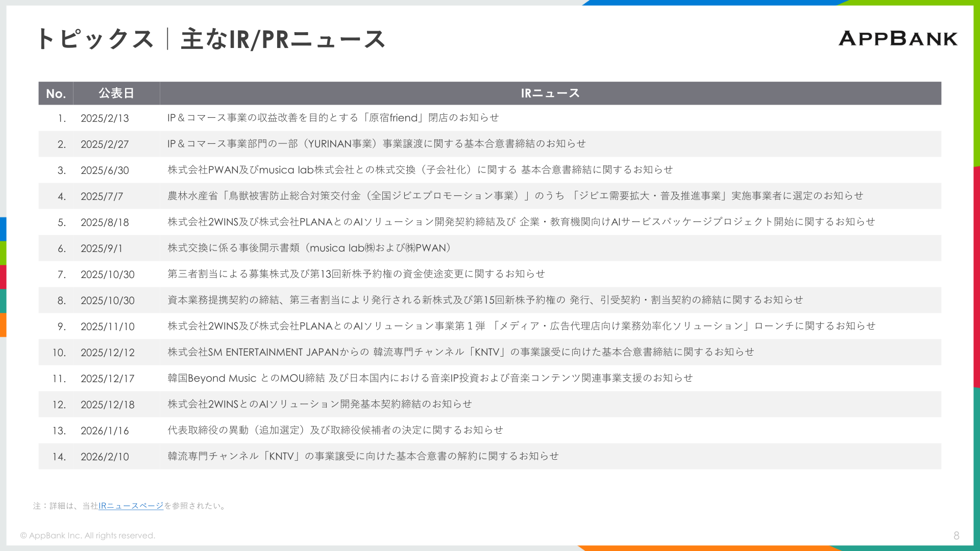
Task: Select the date 2025/8/18
Action: [x=105, y=222]
